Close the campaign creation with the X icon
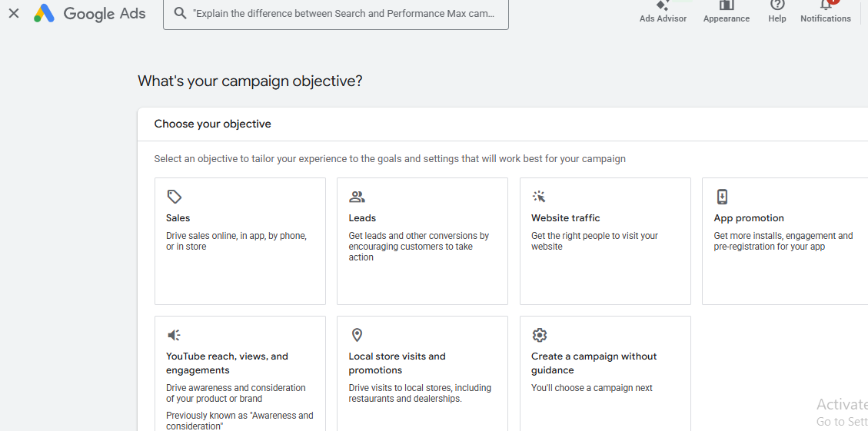Screen dimensions: 868x431 (14, 13)
